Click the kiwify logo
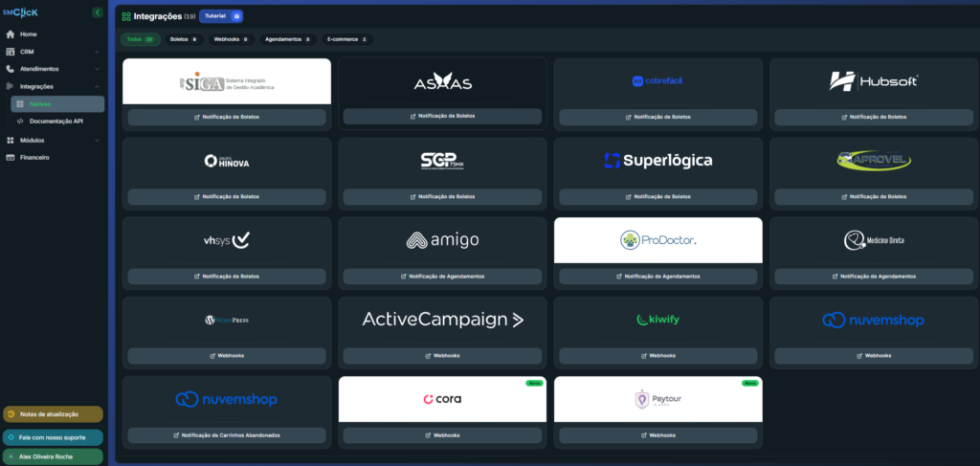 click(x=658, y=320)
